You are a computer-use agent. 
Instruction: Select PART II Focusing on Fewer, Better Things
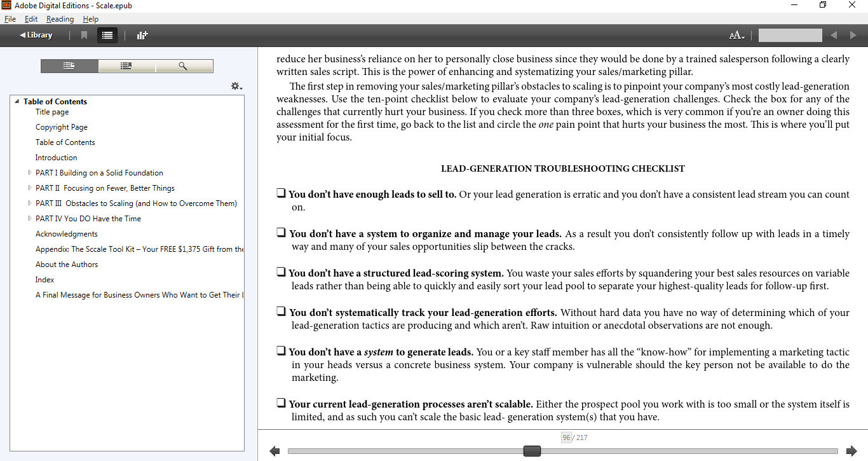(x=105, y=188)
